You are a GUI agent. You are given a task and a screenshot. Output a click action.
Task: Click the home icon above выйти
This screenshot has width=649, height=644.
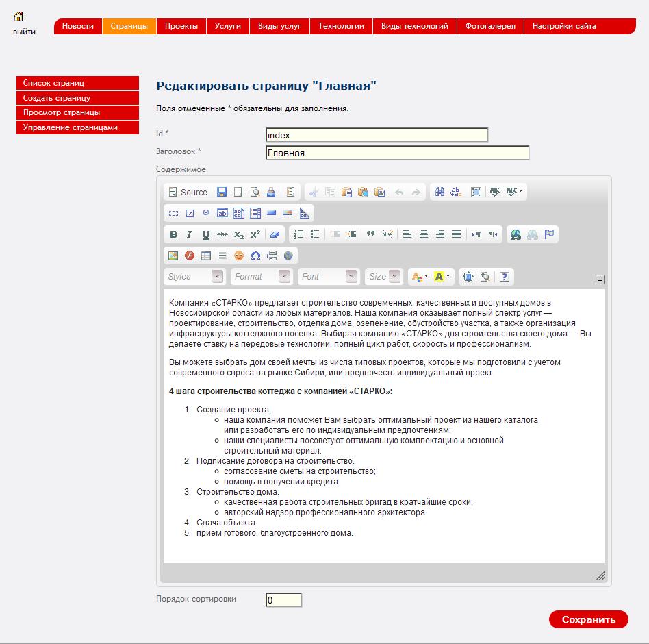click(18, 16)
